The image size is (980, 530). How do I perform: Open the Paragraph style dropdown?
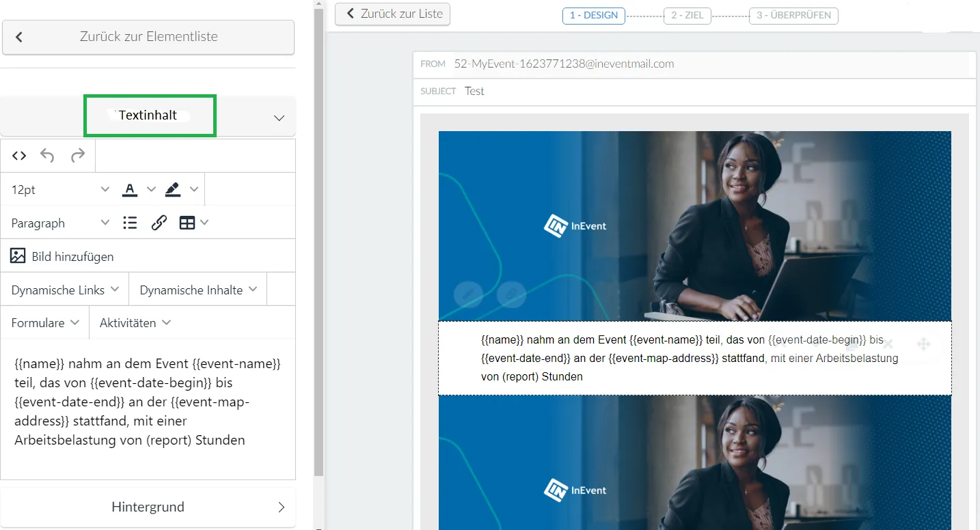point(60,223)
